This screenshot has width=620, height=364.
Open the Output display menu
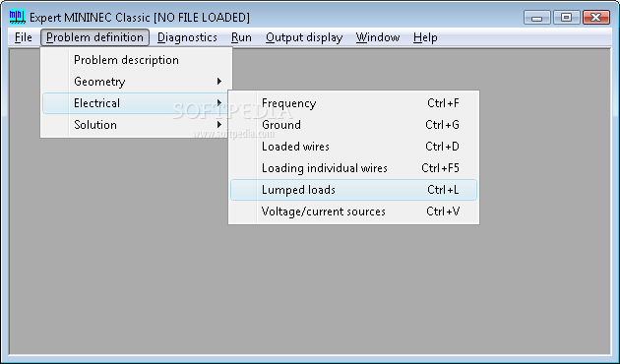pyautogui.click(x=304, y=37)
